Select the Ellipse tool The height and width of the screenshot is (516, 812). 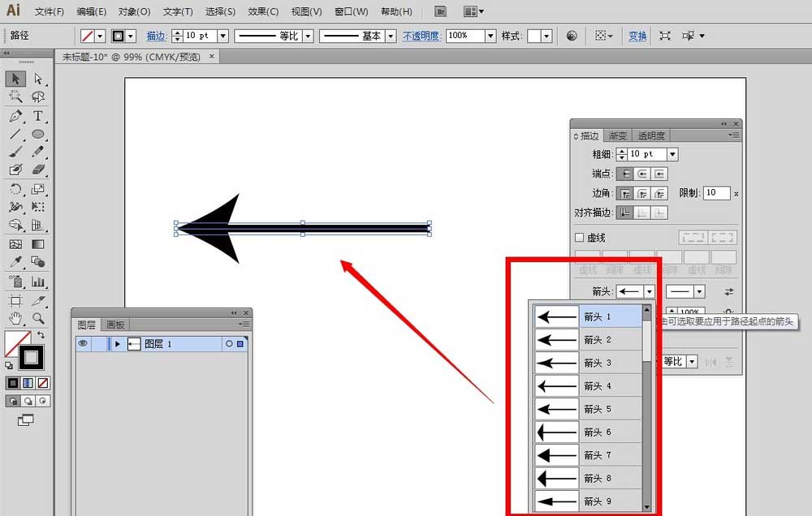pyautogui.click(x=38, y=134)
